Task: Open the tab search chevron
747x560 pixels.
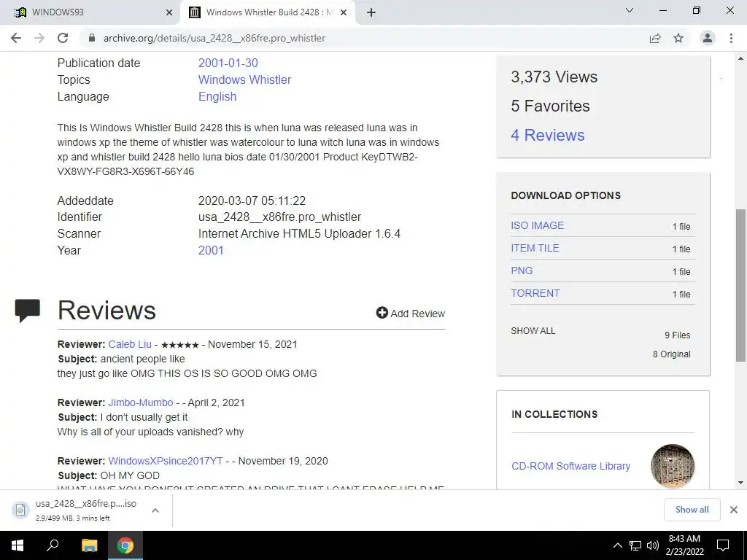Action: (x=630, y=10)
